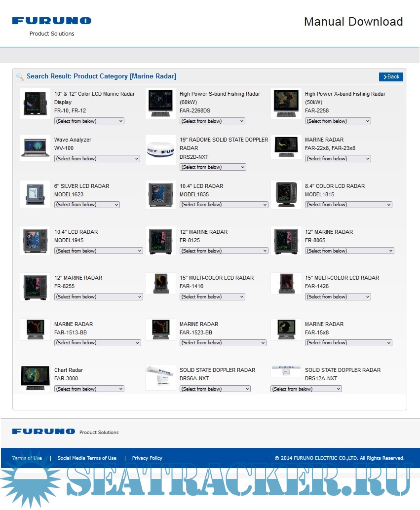Open the Terms of Use link
The height and width of the screenshot is (510, 420).
tap(27, 458)
